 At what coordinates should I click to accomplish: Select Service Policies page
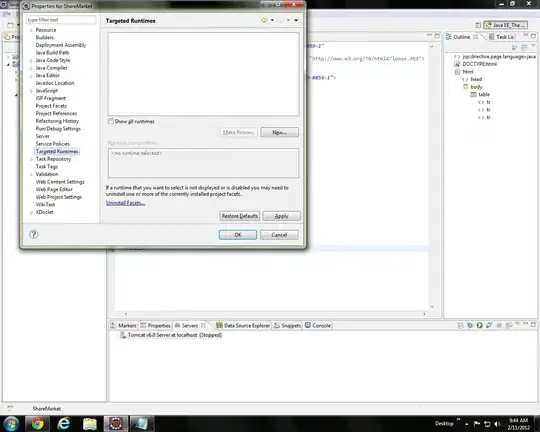(53, 144)
